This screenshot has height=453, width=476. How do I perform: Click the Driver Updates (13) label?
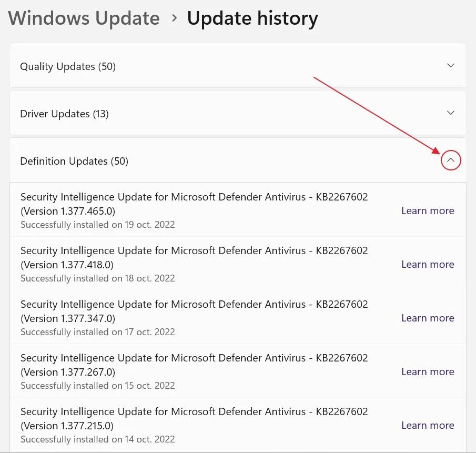64,114
